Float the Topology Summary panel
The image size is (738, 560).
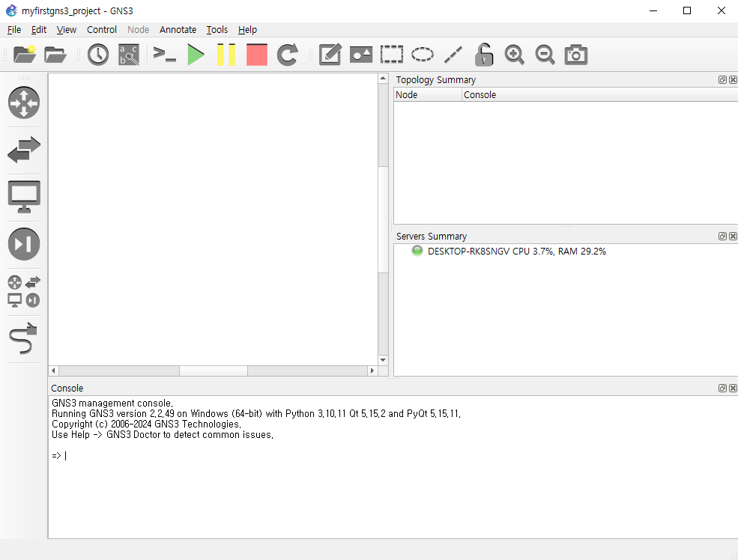coord(722,80)
